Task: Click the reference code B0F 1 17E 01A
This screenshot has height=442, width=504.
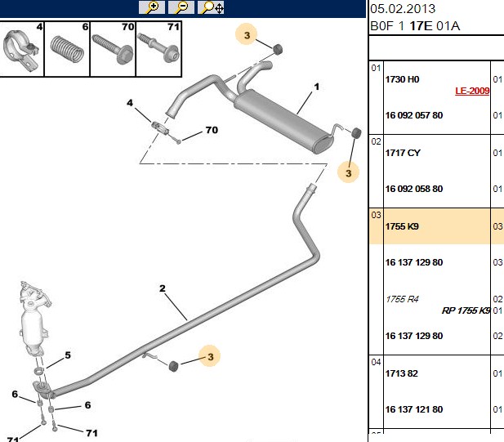Action: (x=415, y=26)
